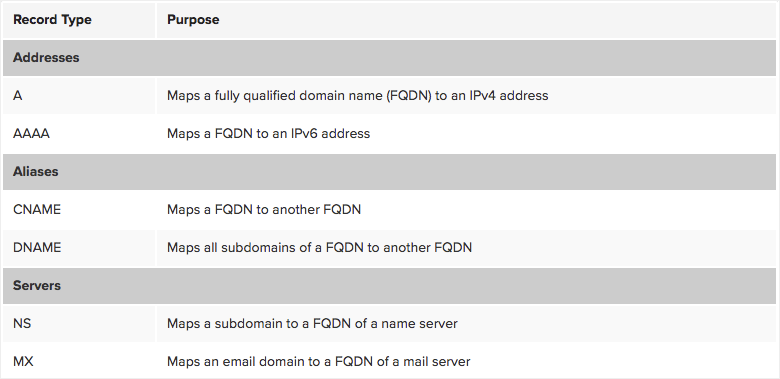The height and width of the screenshot is (379, 780).
Task: Click the Purpose column header
Action: pos(193,20)
